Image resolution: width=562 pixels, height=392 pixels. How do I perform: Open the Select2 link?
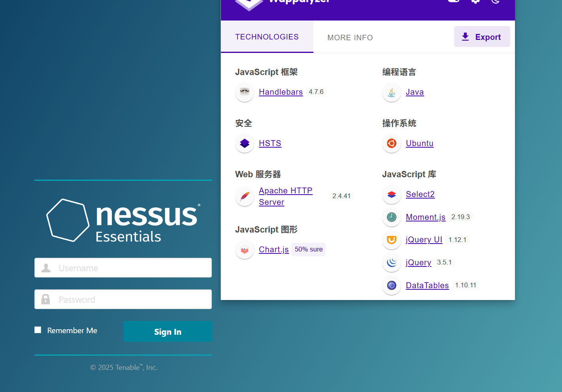pos(420,194)
